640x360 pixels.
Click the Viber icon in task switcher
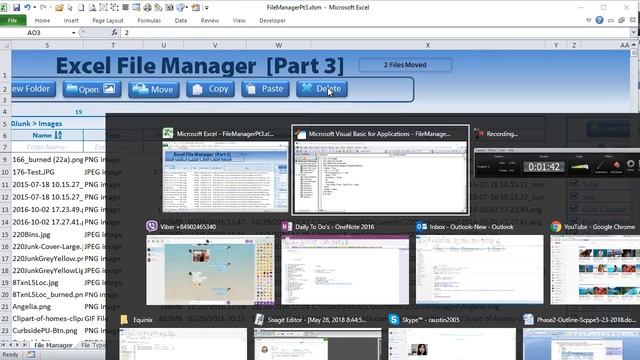(152, 226)
